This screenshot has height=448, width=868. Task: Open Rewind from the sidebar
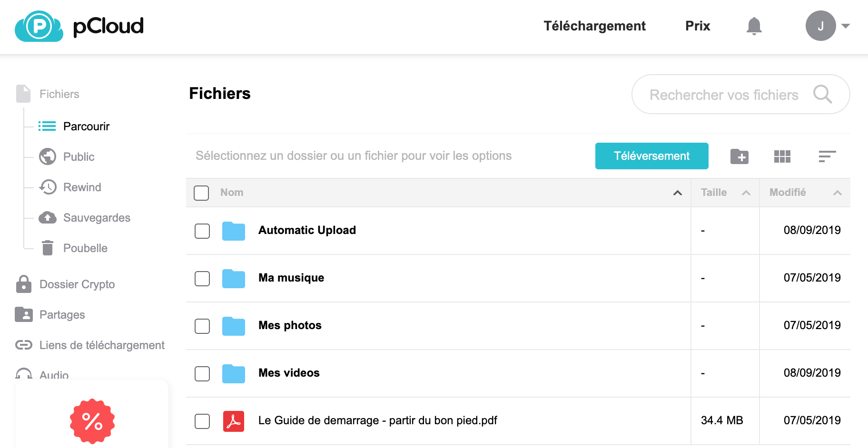click(x=82, y=187)
